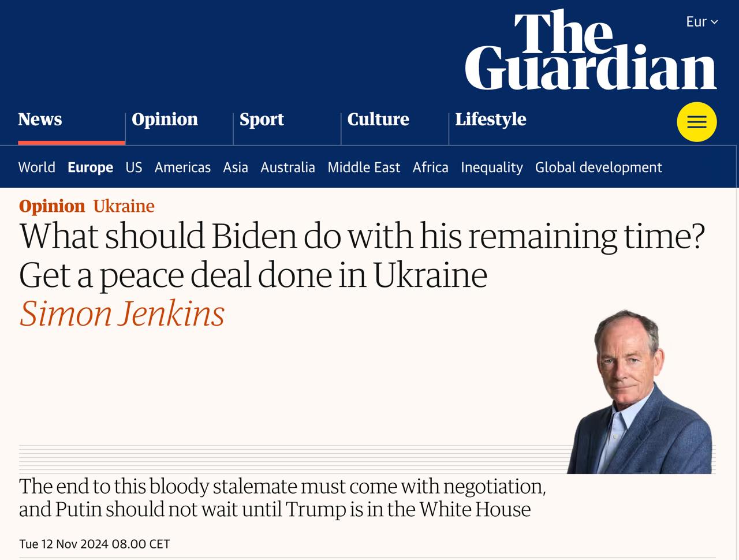This screenshot has height=560, width=739.
Task: Click the orange Opinion label above headline
Action: pyautogui.click(x=52, y=206)
